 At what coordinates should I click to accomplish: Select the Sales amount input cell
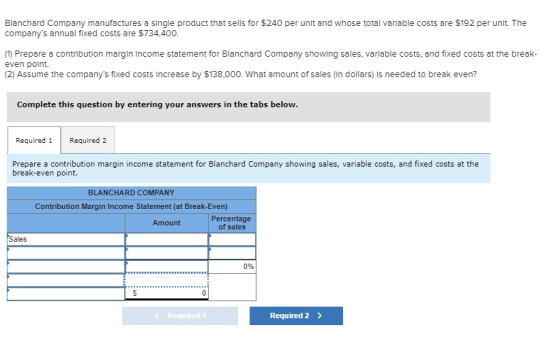(x=166, y=239)
